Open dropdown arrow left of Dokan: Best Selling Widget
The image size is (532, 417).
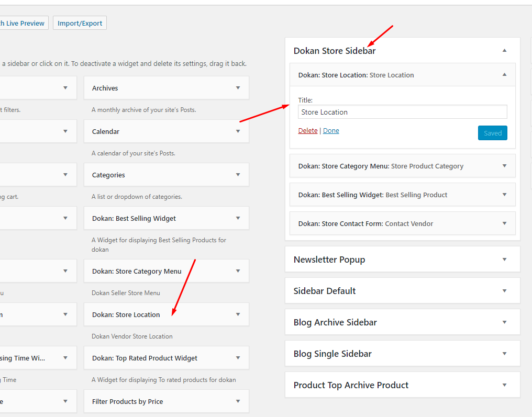[65, 218]
